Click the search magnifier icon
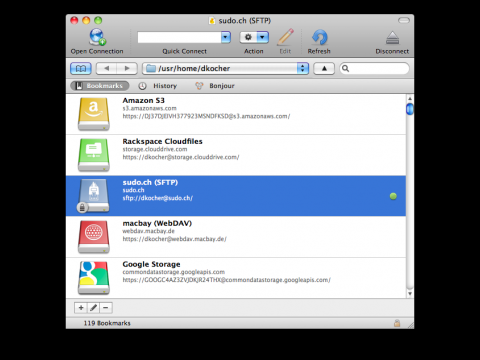 pyautogui.click(x=346, y=68)
